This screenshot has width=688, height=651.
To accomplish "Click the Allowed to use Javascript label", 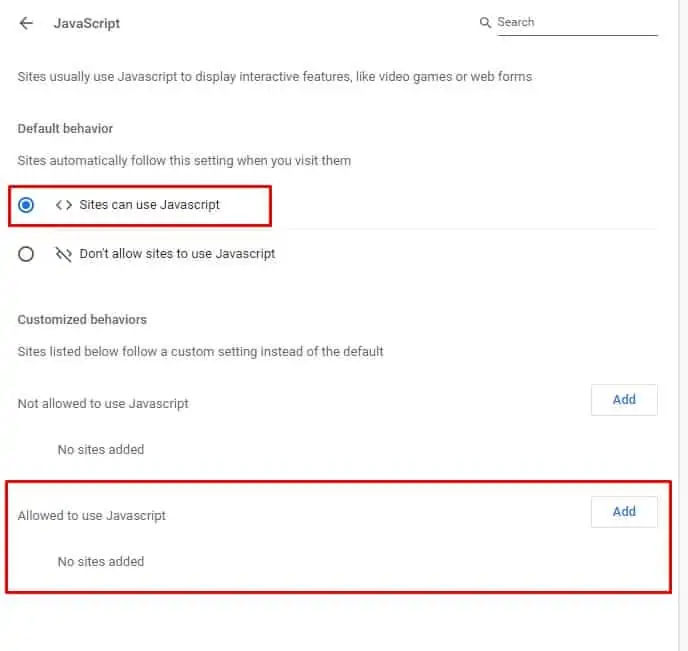I will tap(92, 515).
